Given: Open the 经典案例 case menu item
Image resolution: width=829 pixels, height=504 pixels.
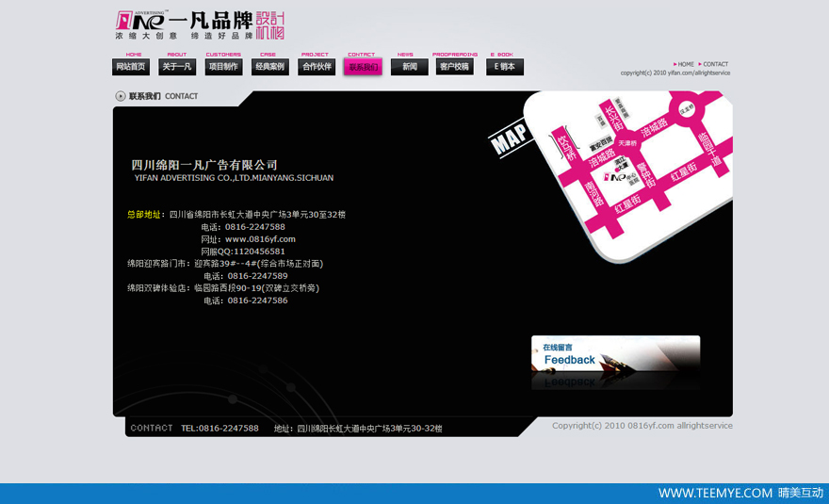Looking at the screenshot, I should click(270, 67).
